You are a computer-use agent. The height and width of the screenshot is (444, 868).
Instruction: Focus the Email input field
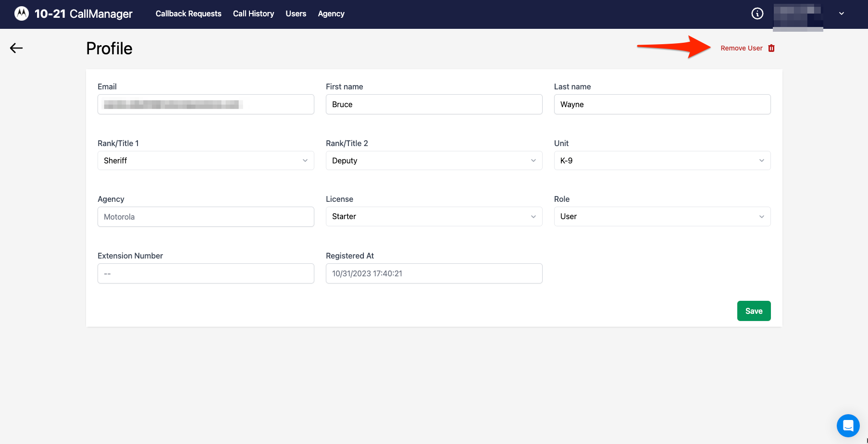point(206,104)
